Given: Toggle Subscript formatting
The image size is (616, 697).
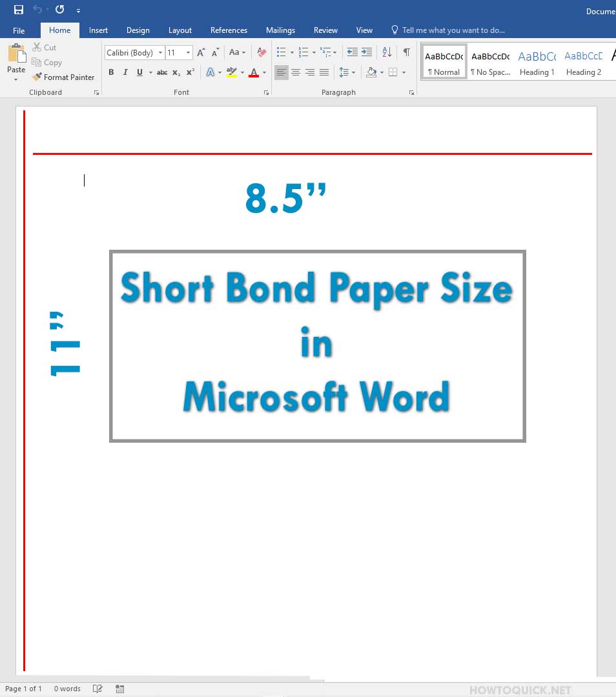Looking at the screenshot, I should pos(176,72).
